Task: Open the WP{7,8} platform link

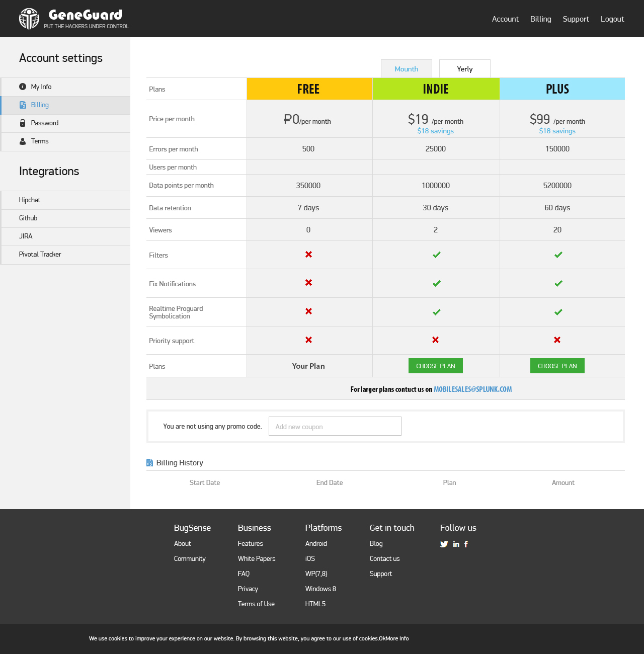Action: coord(316,574)
